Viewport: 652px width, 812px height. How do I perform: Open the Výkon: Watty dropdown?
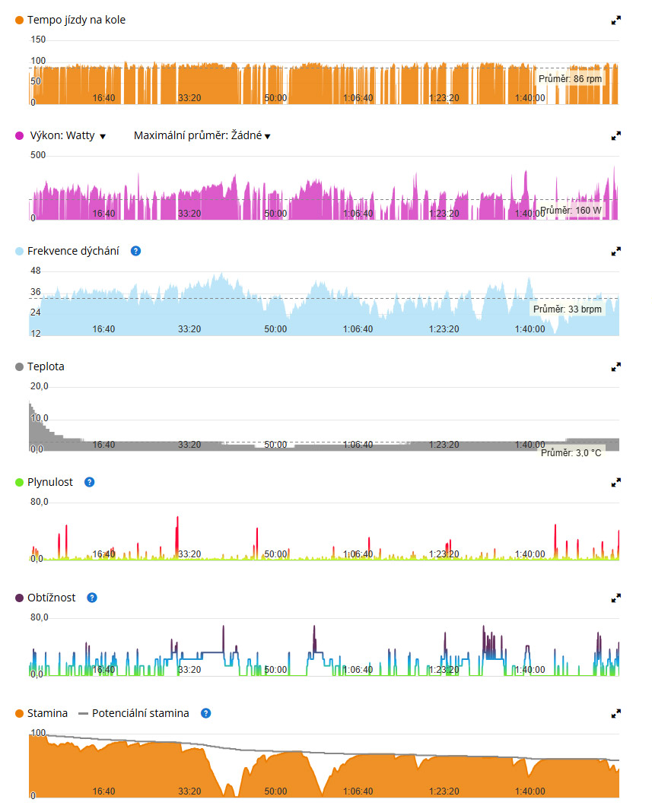pyautogui.click(x=67, y=136)
